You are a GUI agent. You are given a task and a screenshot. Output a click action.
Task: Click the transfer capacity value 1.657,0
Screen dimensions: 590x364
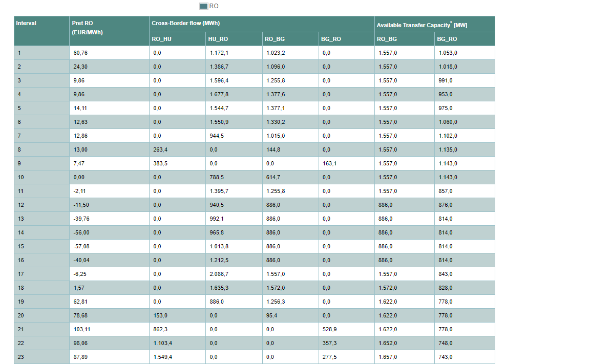coord(388,357)
